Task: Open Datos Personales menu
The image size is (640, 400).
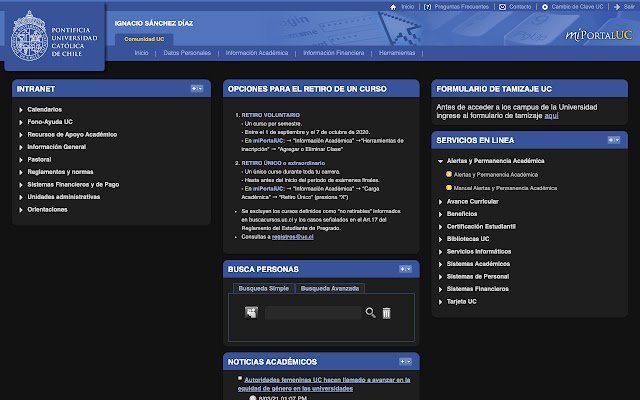Action: click(187, 53)
